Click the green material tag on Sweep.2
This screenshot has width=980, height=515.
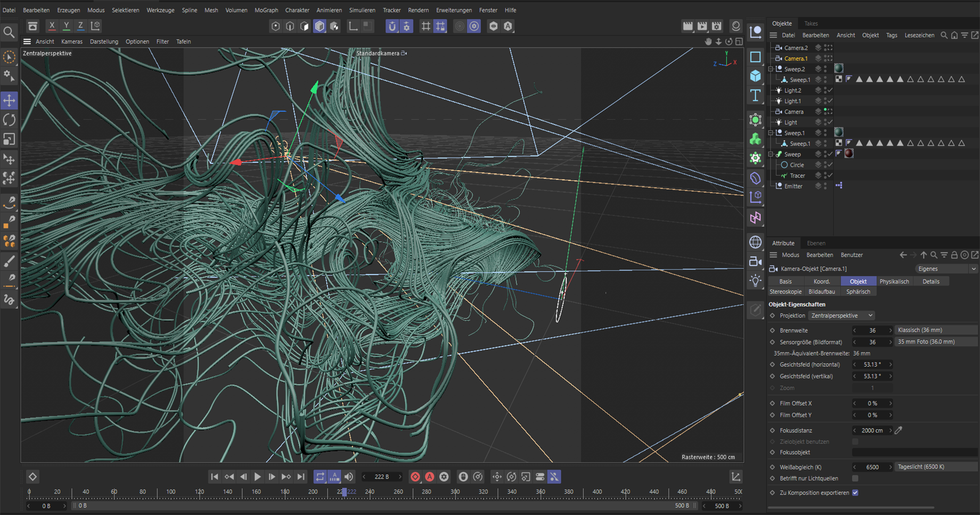[x=839, y=68]
